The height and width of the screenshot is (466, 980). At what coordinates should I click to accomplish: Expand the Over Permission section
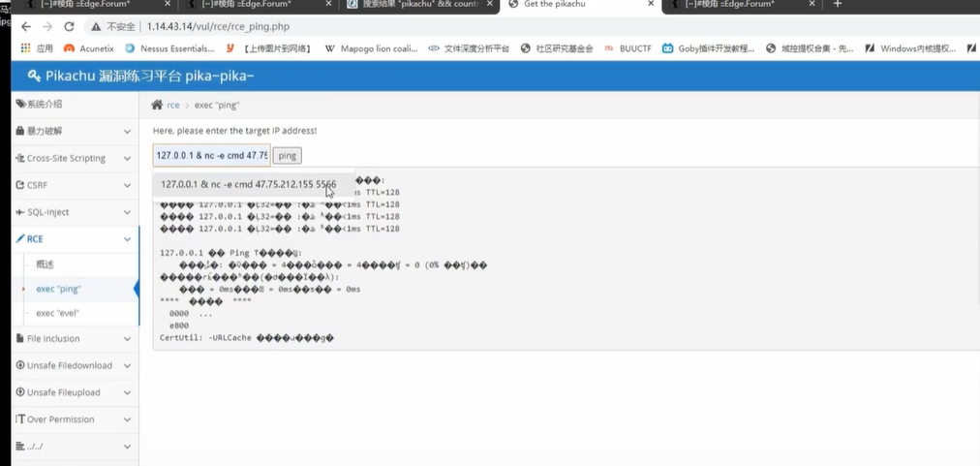coord(75,419)
